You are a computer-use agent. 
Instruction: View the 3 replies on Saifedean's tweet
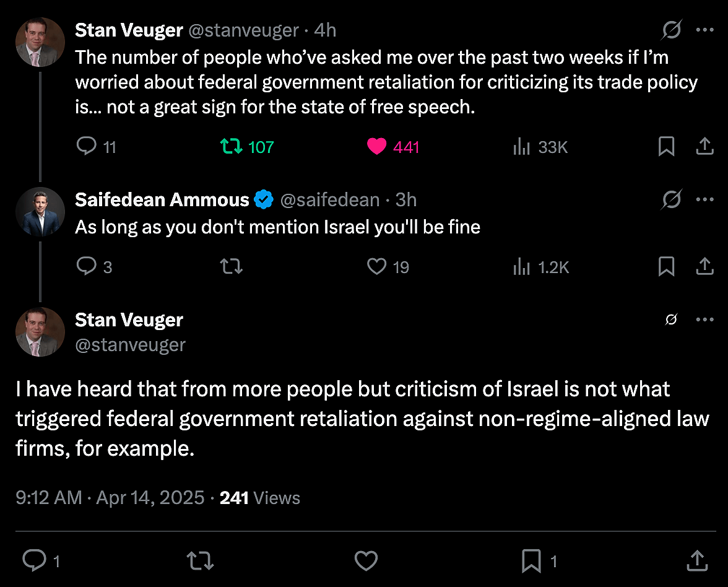click(x=87, y=266)
